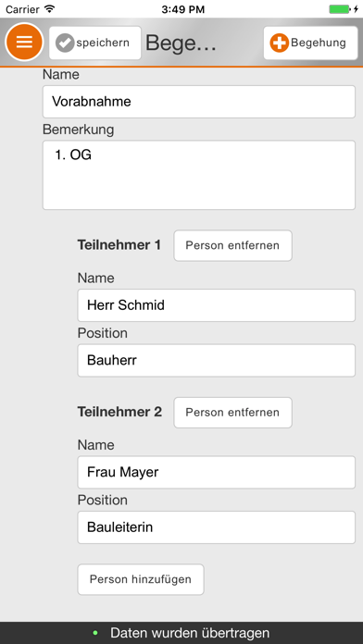Add a new Begehung
Viewport: 363px width, 644px height.
310,43
